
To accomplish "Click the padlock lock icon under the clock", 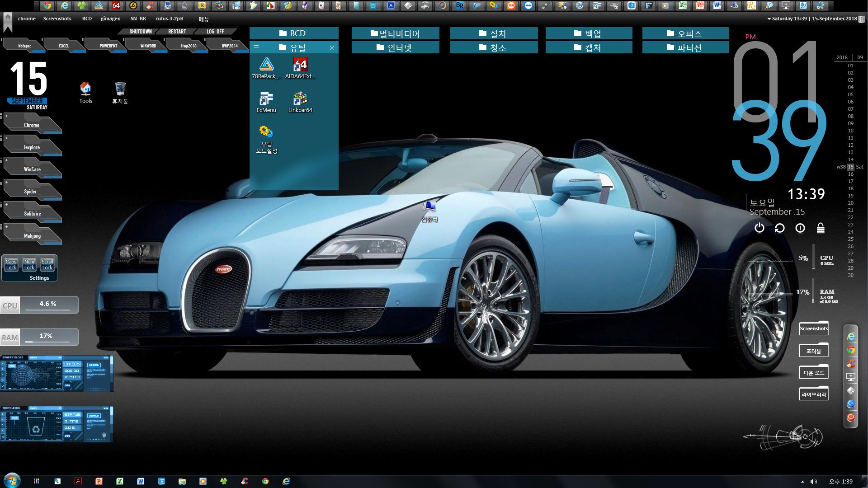I will pos(821,228).
